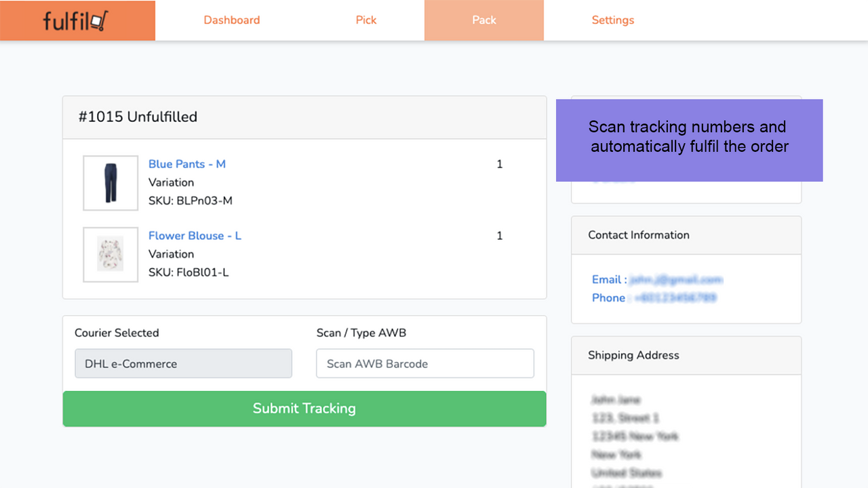Click the Flower Blouse product thumbnail
The image size is (868, 488).
[111, 254]
